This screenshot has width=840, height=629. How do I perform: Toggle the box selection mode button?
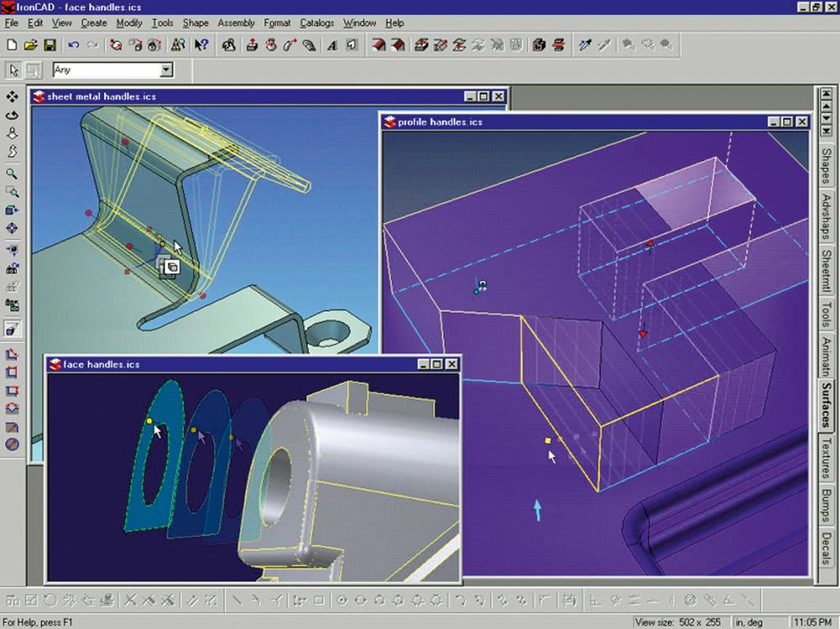coord(33,71)
